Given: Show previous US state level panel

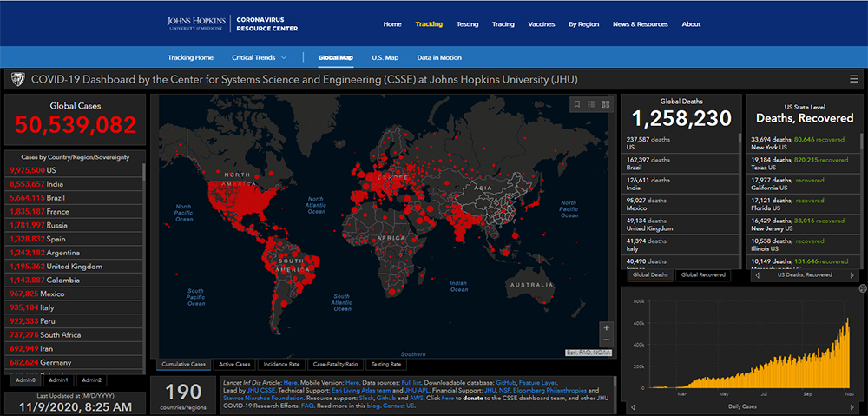Looking at the screenshot, I should click(757, 274).
